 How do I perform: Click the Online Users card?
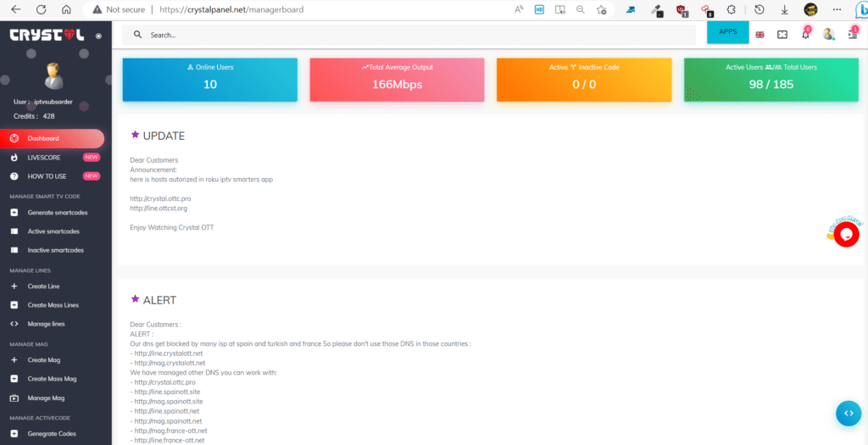[210, 80]
